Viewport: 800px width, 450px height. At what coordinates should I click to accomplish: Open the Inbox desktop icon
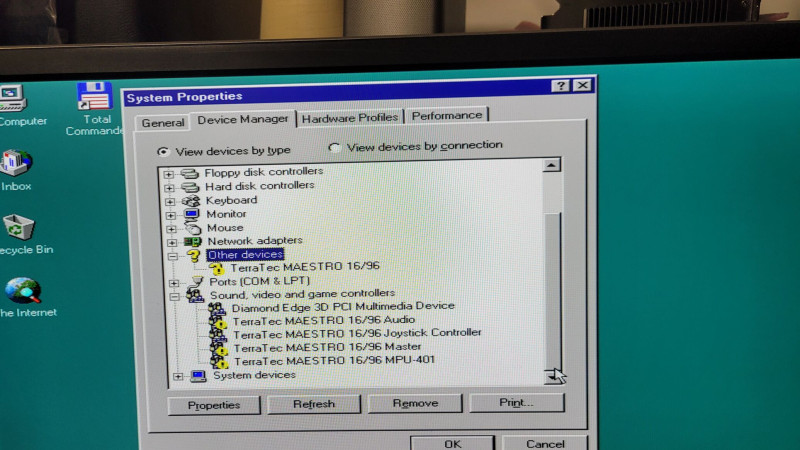coord(16,170)
